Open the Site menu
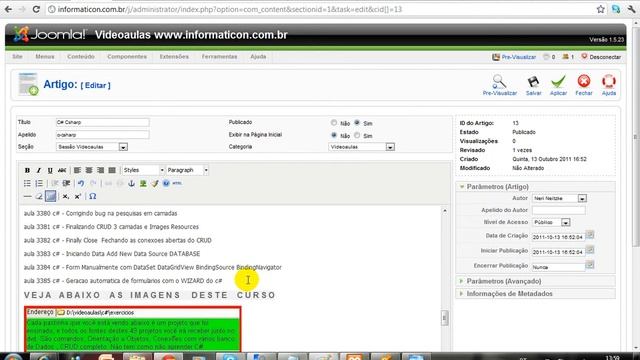 pos(18,57)
